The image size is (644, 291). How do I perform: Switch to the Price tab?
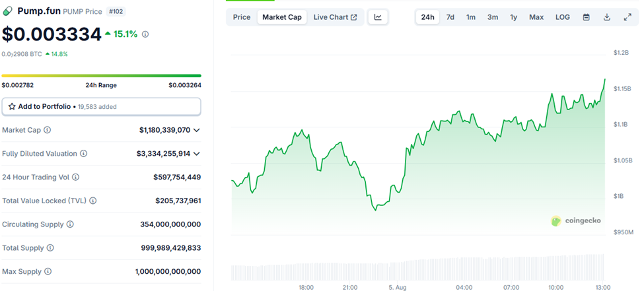(x=242, y=17)
